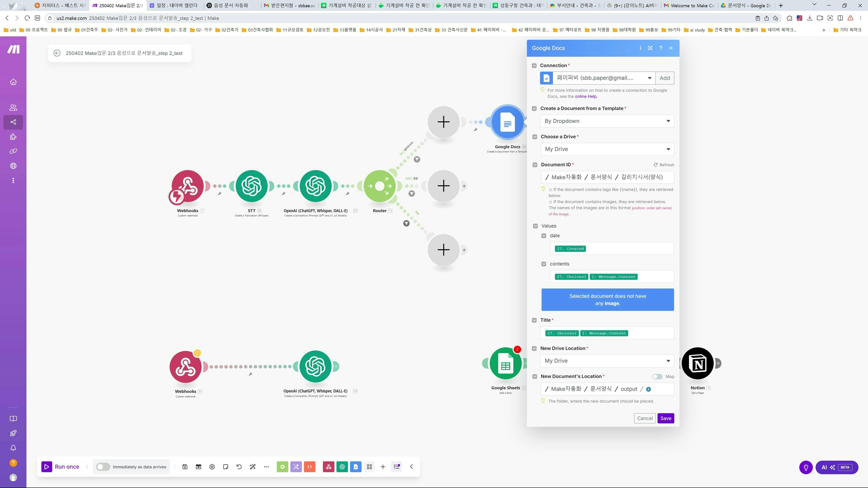The image size is (868, 488).
Task: Open the notifications bell in sidebar
Action: (13, 448)
